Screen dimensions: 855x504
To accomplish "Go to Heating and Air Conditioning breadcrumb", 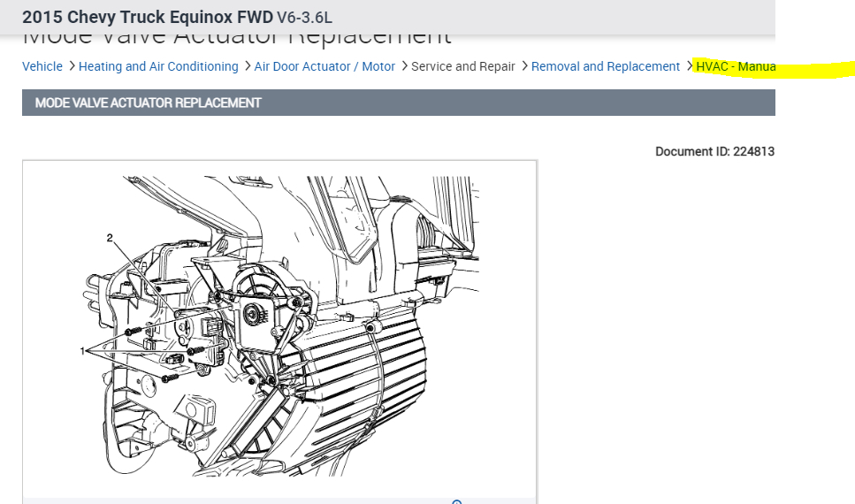I will coord(158,66).
